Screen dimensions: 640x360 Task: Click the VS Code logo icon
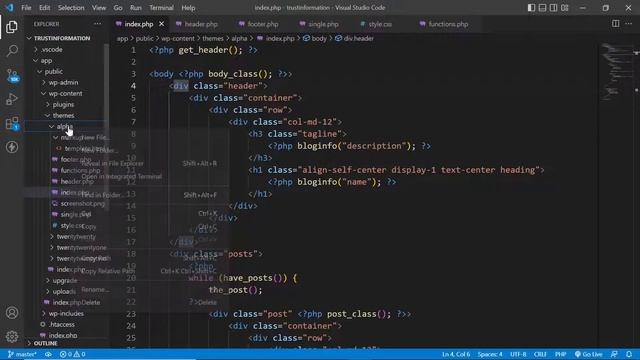[x=9, y=7]
